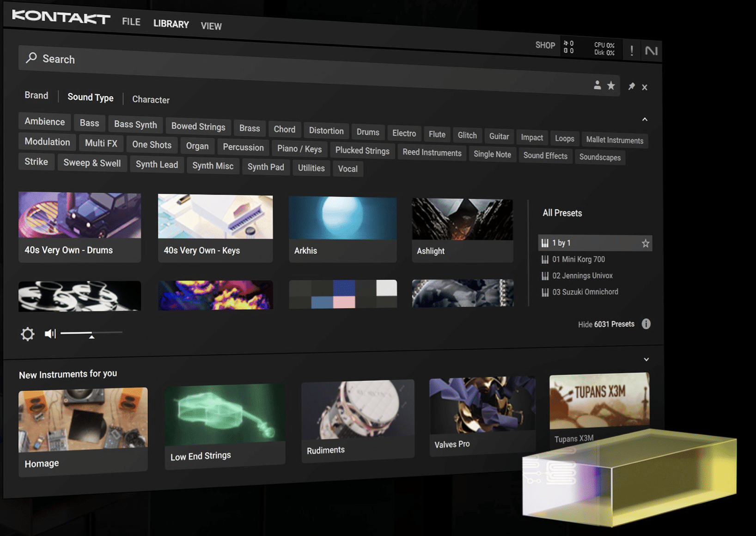Open the Arkhis library

[x=343, y=230]
